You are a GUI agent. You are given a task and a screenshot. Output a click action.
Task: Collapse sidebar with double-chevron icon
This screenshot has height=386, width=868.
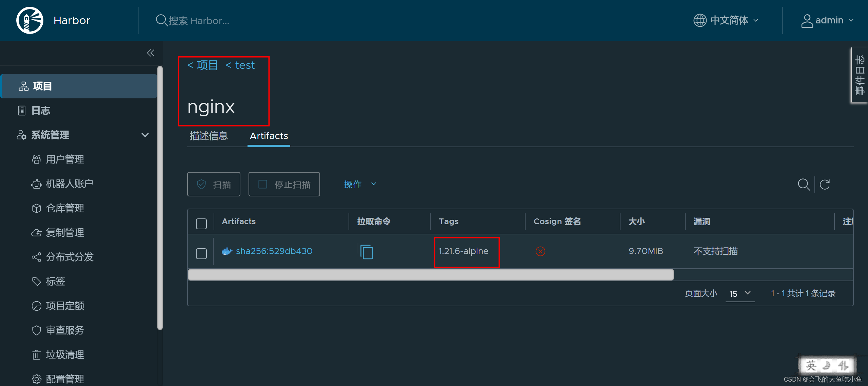coord(151,53)
